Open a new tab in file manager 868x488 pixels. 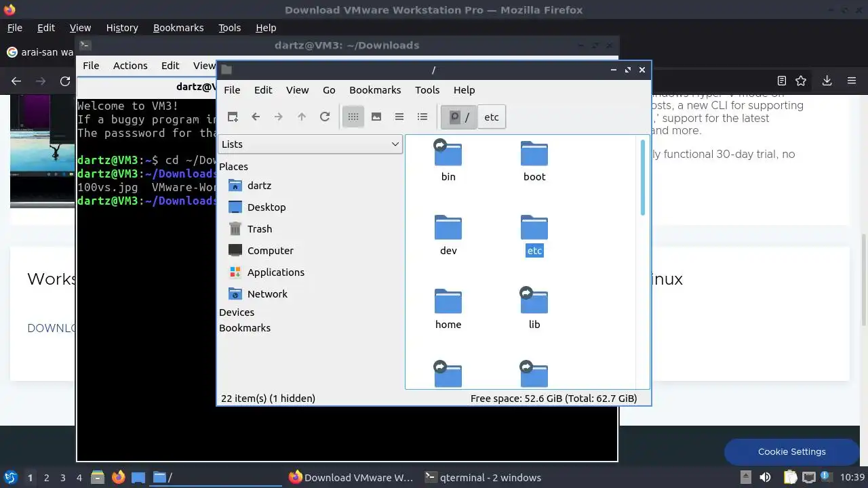(233, 117)
